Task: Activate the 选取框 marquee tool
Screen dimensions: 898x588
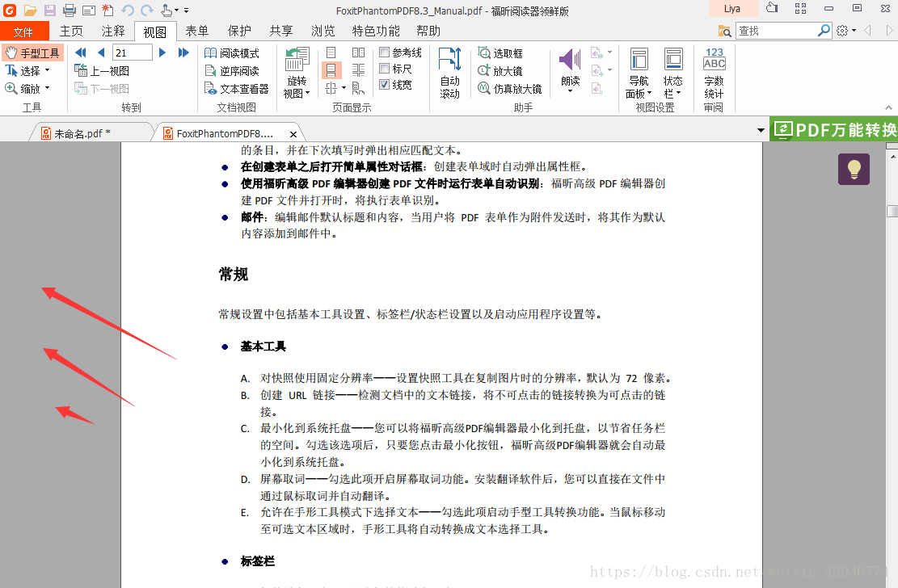Action: tap(500, 53)
